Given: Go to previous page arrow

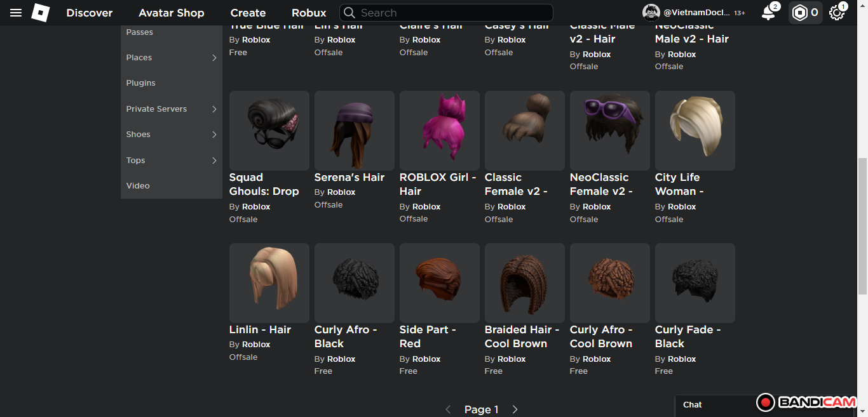Looking at the screenshot, I should point(448,409).
